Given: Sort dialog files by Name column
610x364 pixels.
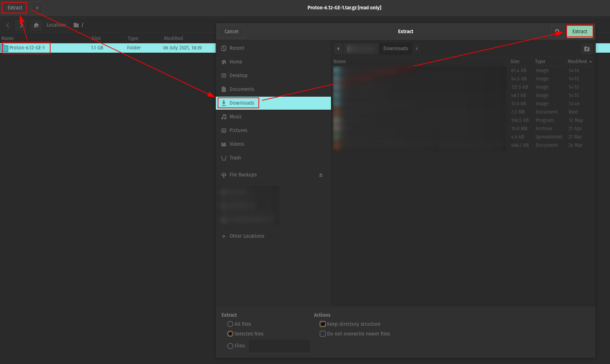Looking at the screenshot, I should click(420, 61).
